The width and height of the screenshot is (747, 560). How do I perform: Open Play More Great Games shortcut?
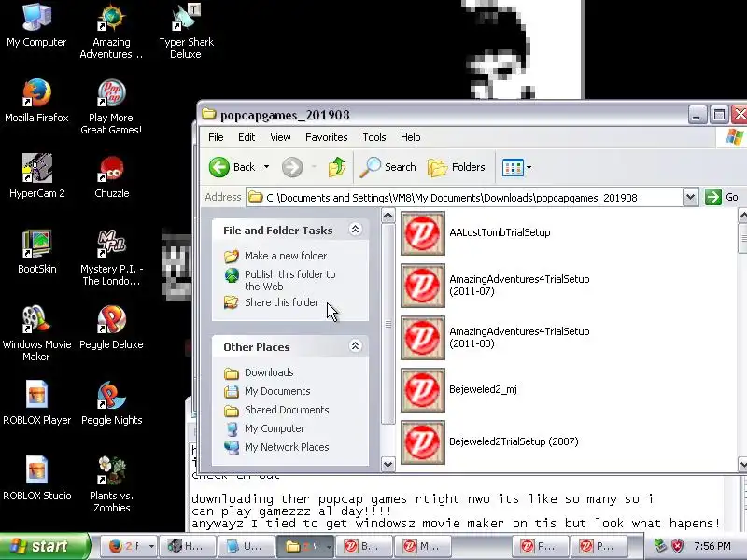click(x=111, y=106)
